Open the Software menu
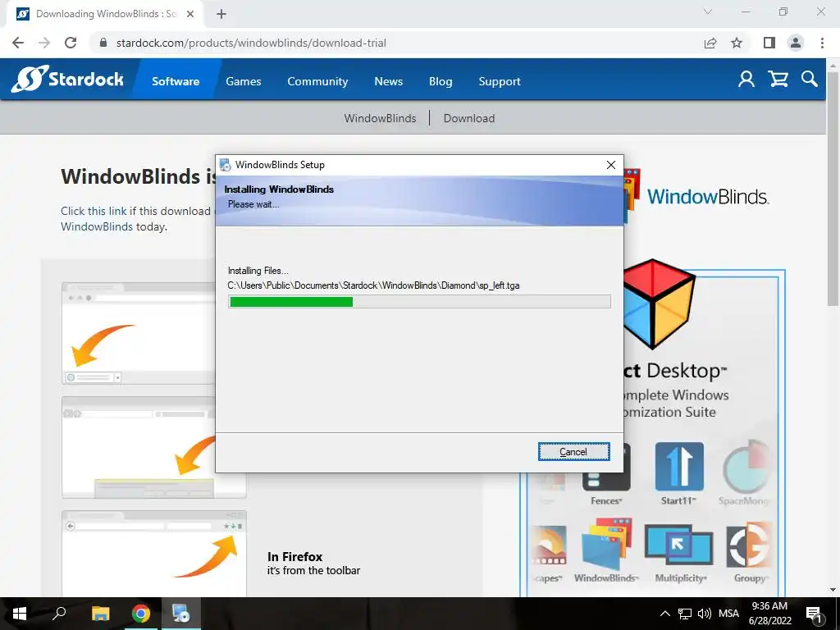 [x=176, y=81]
